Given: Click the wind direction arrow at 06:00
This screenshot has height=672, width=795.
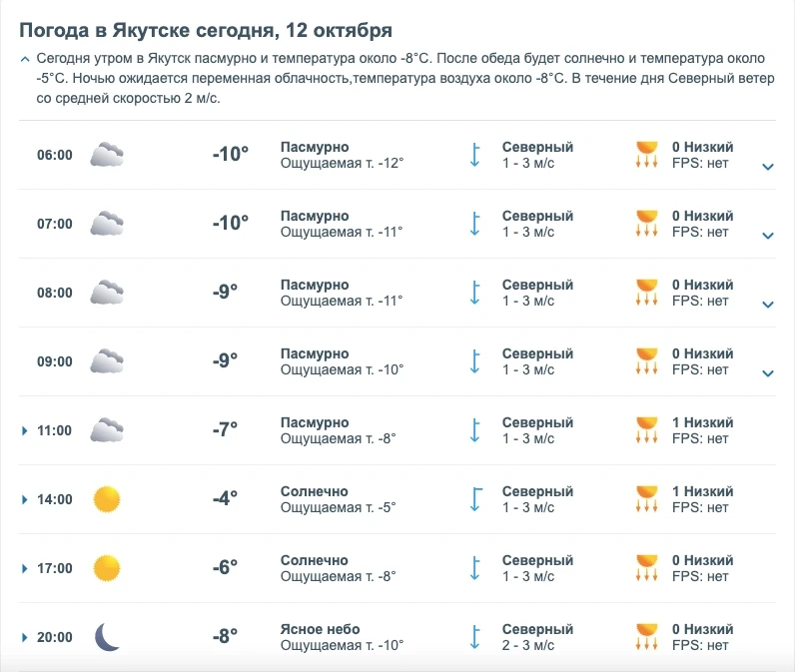Looking at the screenshot, I should click(475, 155).
